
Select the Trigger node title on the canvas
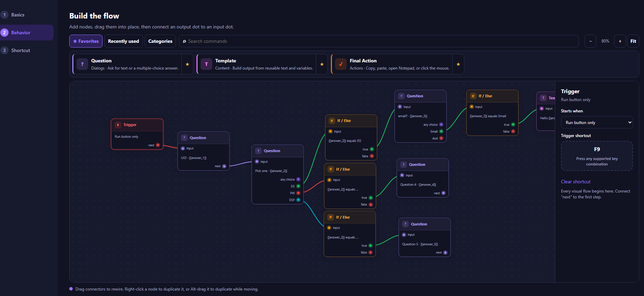tap(130, 125)
